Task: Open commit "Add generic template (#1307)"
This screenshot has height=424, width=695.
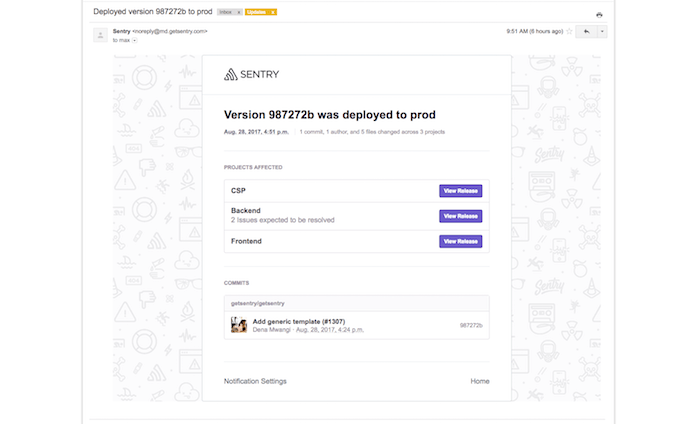Action: point(299,322)
